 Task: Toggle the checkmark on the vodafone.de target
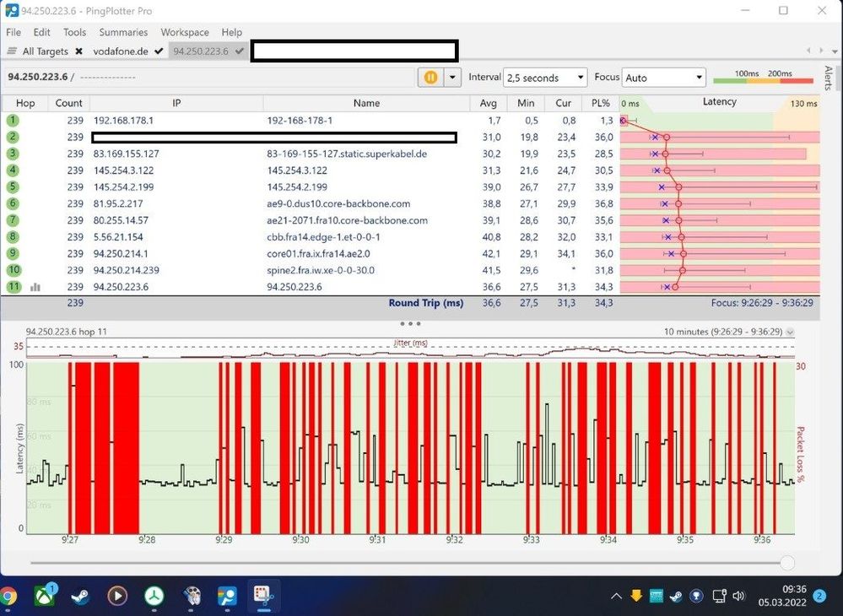click(x=158, y=51)
